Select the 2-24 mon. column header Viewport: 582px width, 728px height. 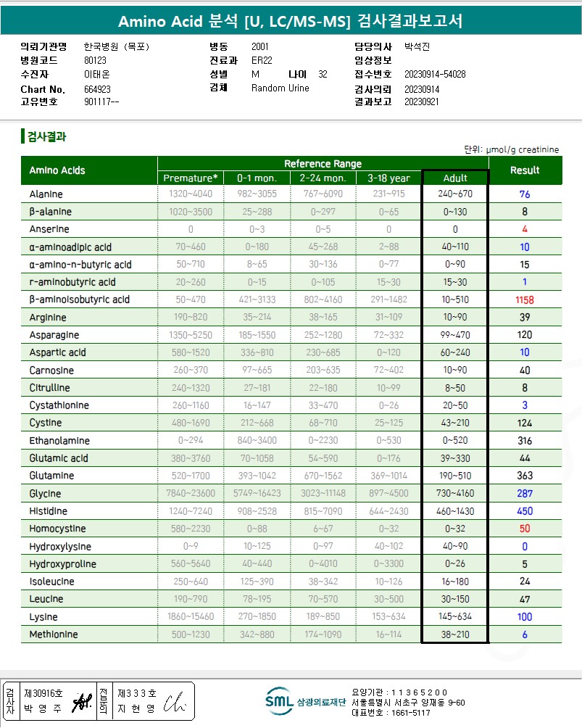click(x=323, y=178)
